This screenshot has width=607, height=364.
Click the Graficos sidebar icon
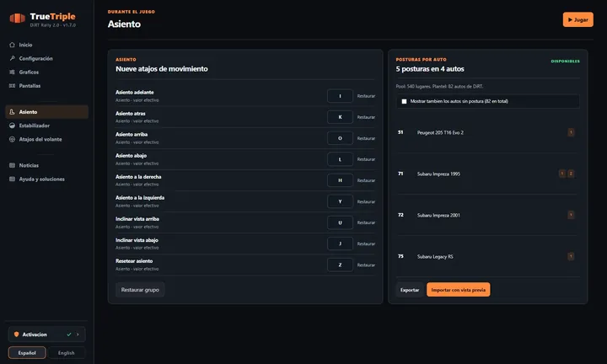click(x=12, y=72)
